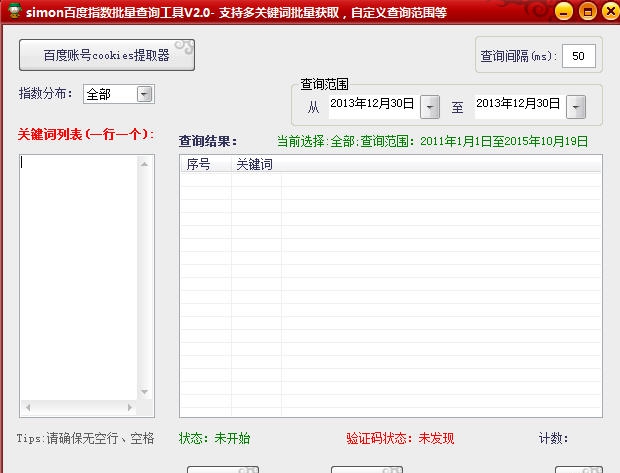Click the 计数 label
The width and height of the screenshot is (620, 473).
[x=553, y=438]
